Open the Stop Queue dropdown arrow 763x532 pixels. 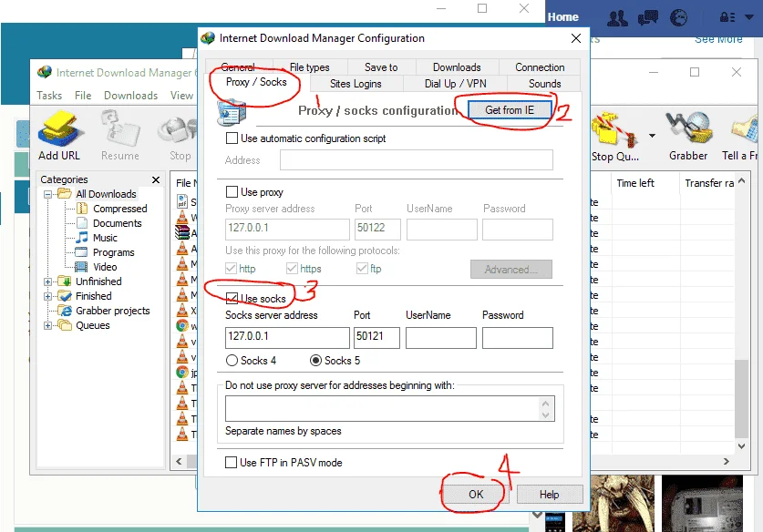pyautogui.click(x=652, y=136)
